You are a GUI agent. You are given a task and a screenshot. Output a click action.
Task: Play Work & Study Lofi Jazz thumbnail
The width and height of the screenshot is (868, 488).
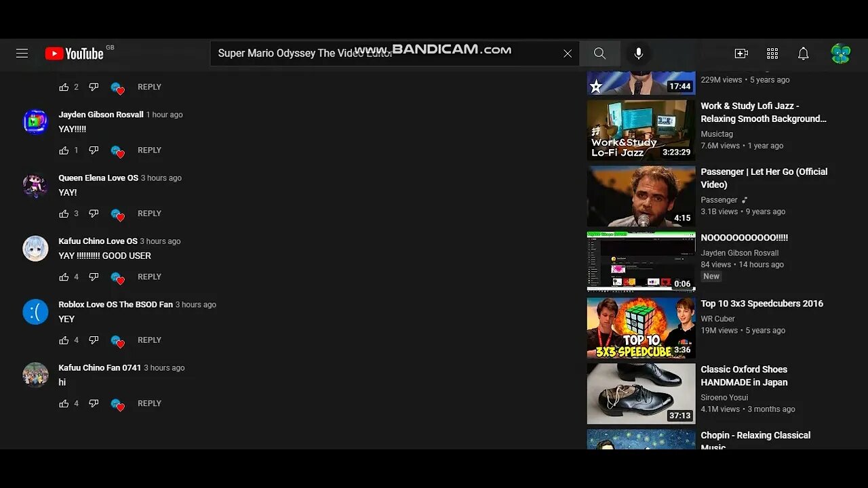[641, 130]
